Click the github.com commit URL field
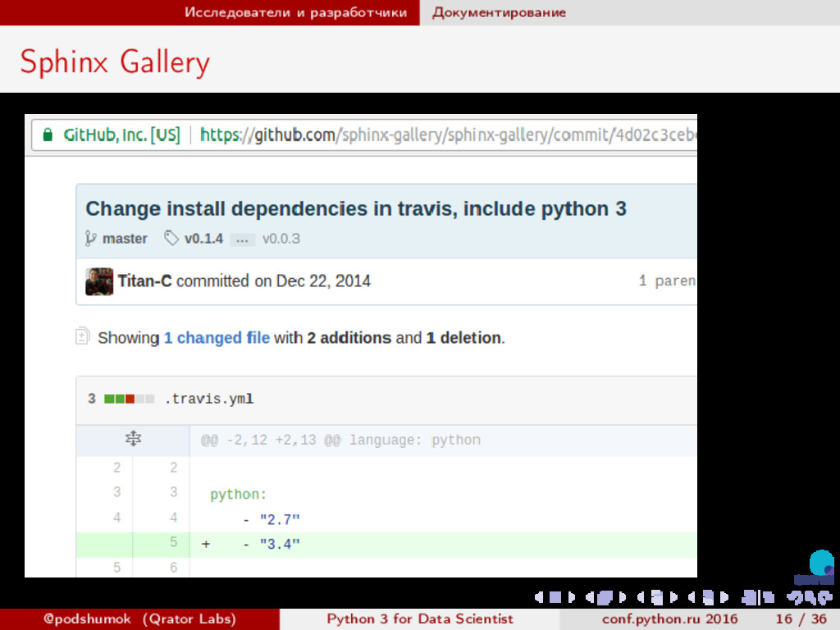Viewport: 840px width, 630px height. point(449,135)
